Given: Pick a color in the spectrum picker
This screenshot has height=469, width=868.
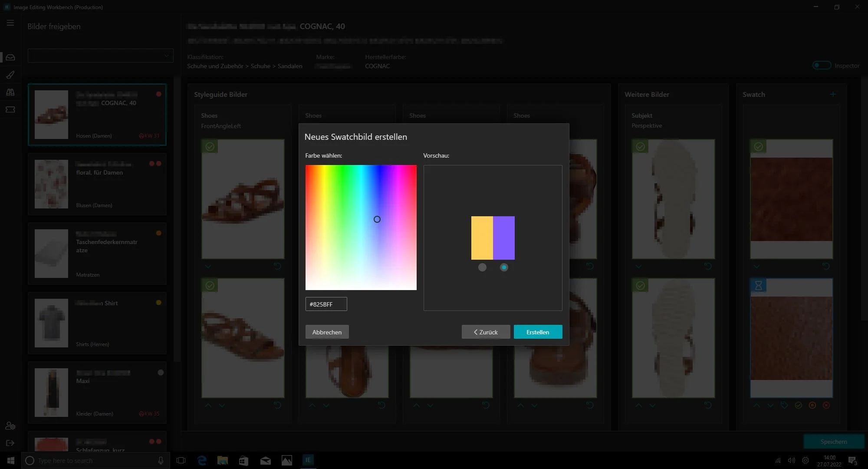Looking at the screenshot, I should point(361,227).
